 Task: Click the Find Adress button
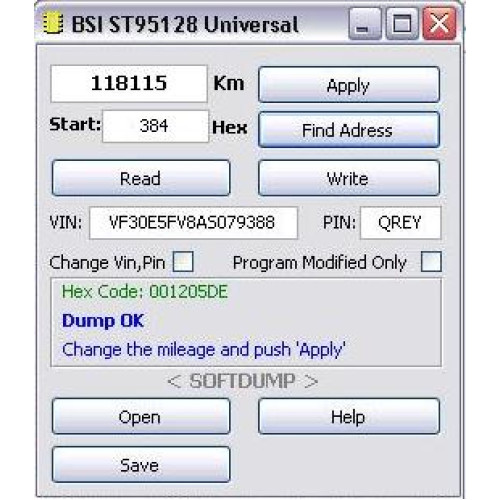(349, 130)
